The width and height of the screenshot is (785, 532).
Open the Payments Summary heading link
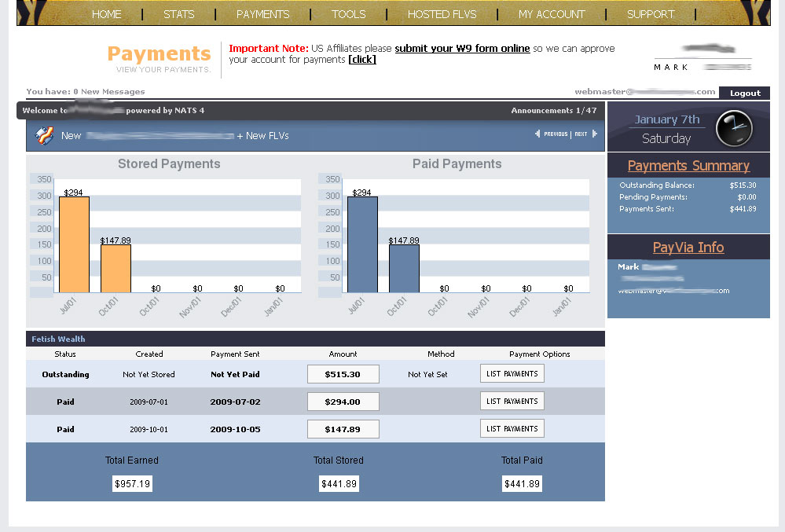[688, 166]
